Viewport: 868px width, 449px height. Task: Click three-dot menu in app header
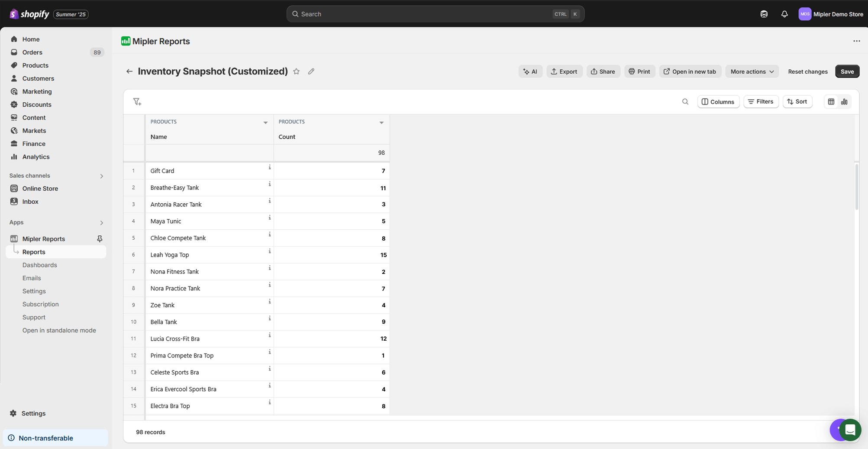(856, 41)
